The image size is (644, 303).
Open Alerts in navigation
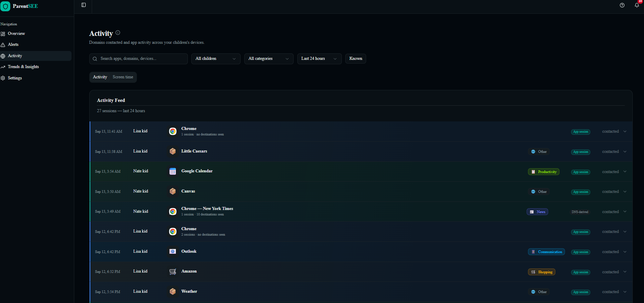pos(36,44)
